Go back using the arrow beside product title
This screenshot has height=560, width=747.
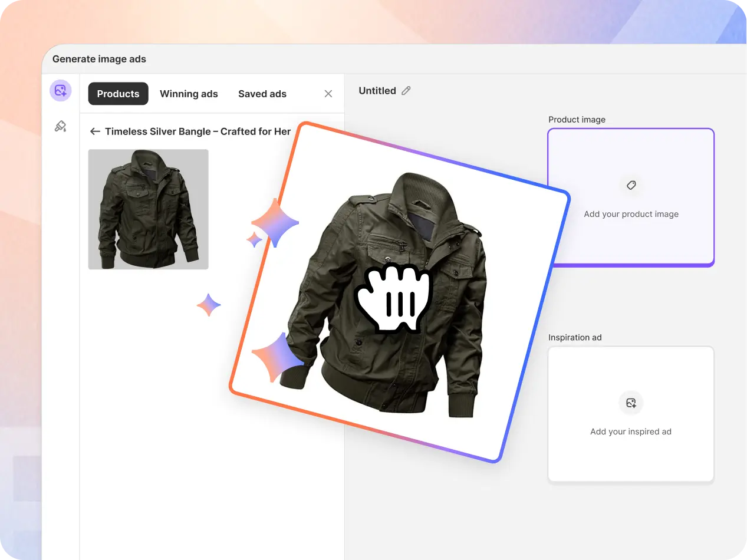tap(94, 131)
